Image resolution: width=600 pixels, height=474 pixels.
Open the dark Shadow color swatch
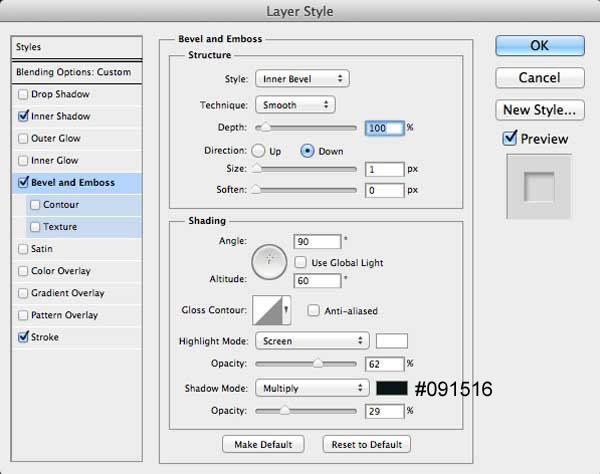point(392,388)
